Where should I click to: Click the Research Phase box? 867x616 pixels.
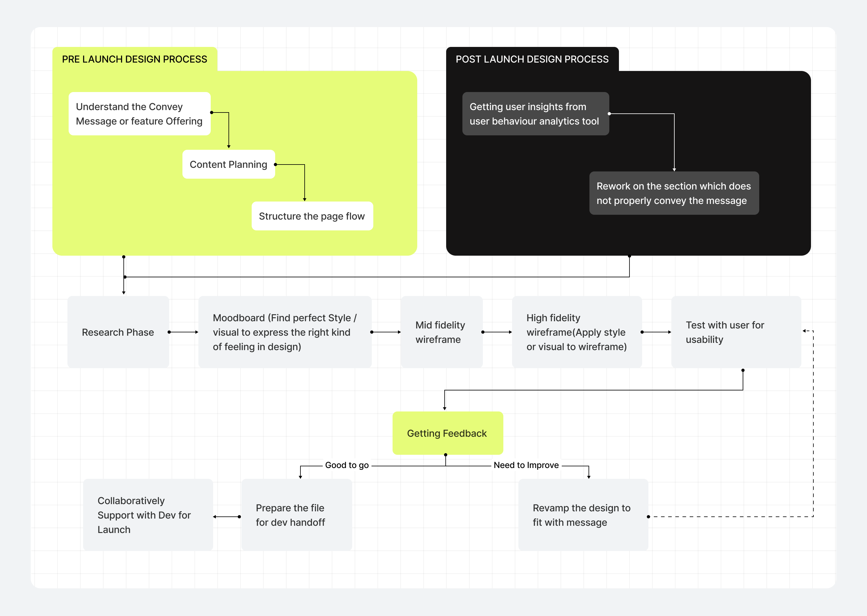pos(118,332)
